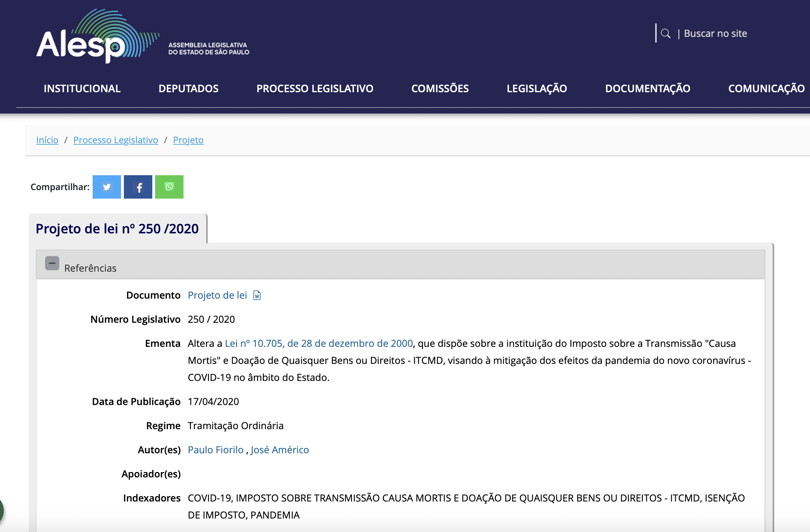
Task: Share the page on Facebook
Action: click(x=138, y=187)
